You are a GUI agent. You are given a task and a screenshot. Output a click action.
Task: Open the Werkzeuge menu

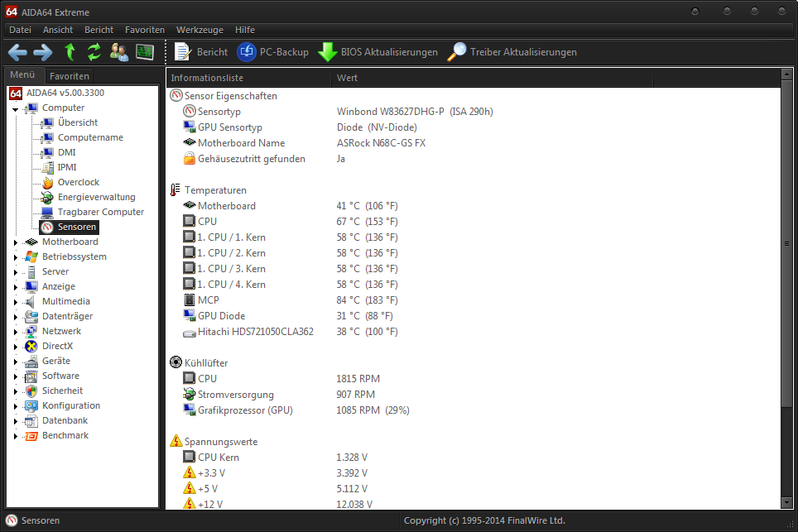coord(200,30)
